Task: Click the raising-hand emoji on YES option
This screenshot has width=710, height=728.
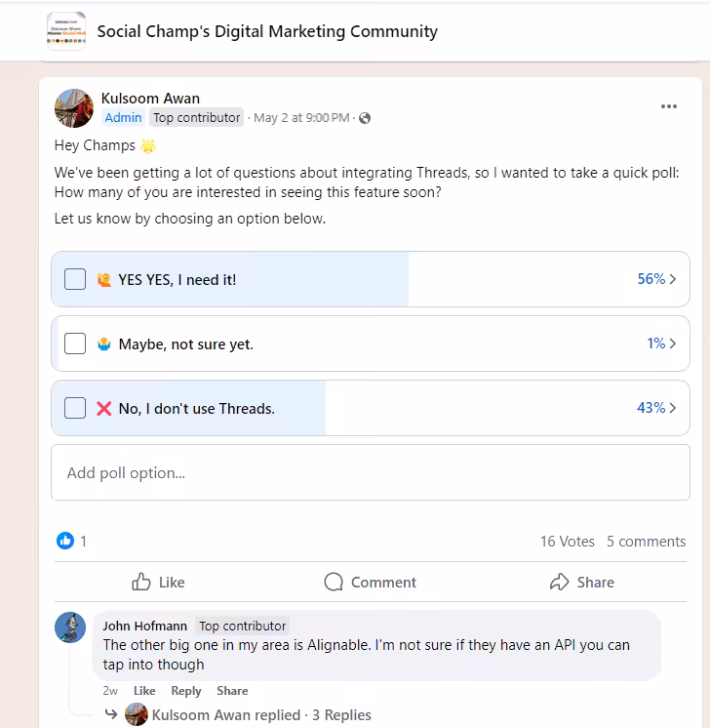Action: point(104,279)
